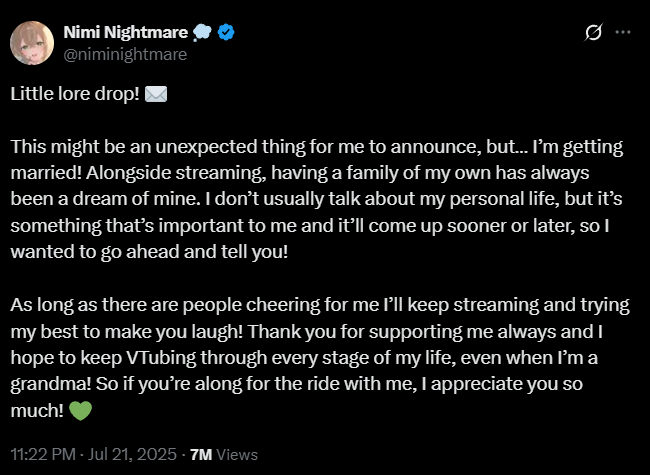This screenshot has height=475, width=650.
Task: Click the 'I'm getting married!' announcement paragraph
Action: [317, 199]
